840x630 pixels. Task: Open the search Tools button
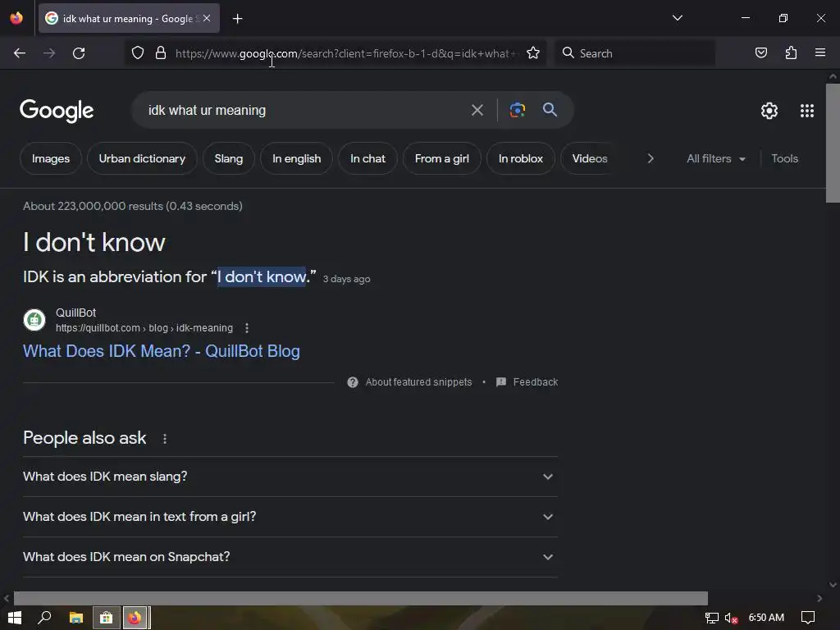pos(784,158)
